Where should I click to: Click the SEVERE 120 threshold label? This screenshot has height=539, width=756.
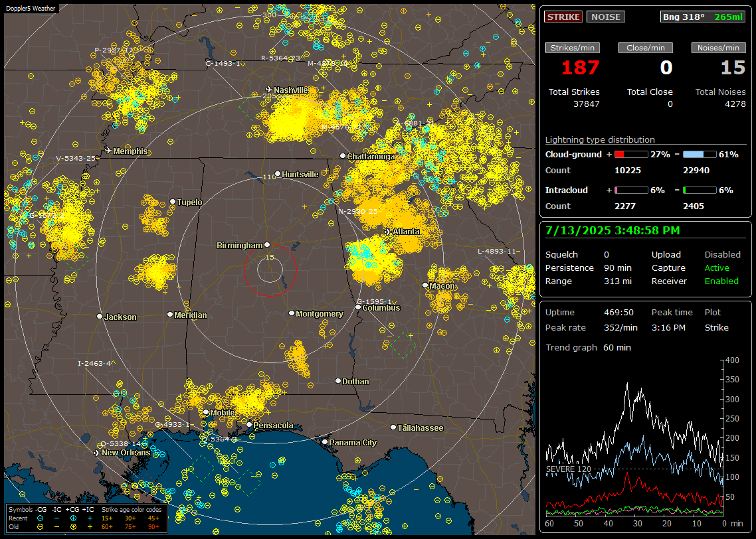(x=568, y=469)
